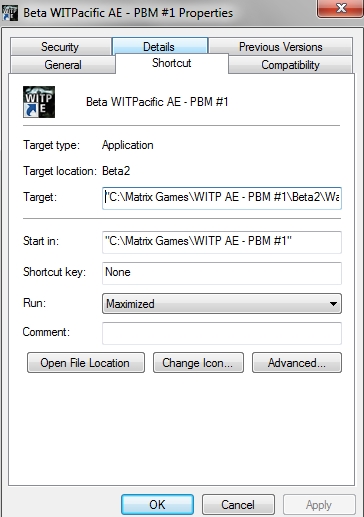Click the Start in path field
The height and width of the screenshot is (517, 364).
[x=222, y=242]
